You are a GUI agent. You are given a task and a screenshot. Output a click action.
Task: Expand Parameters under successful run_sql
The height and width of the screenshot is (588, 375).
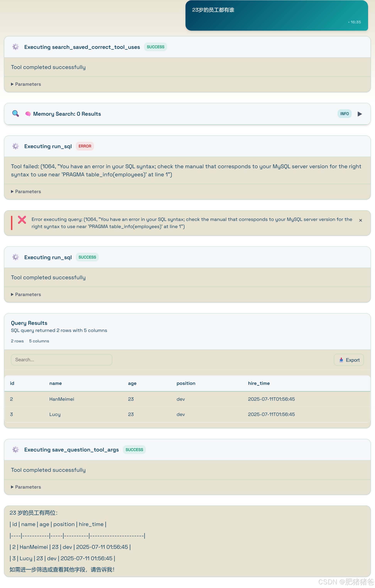(26, 294)
